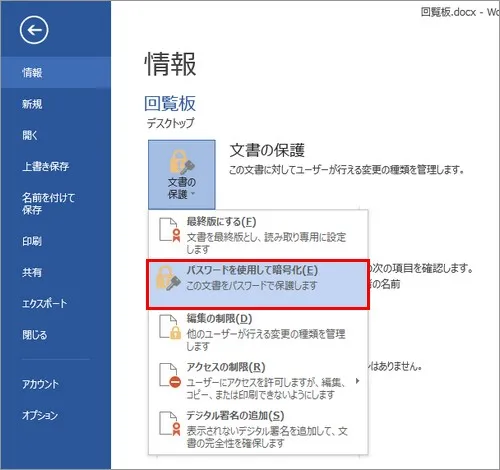This screenshot has height=470, width=500.
Task: Click the 文書の保護 dropdown button
Action: [182, 175]
